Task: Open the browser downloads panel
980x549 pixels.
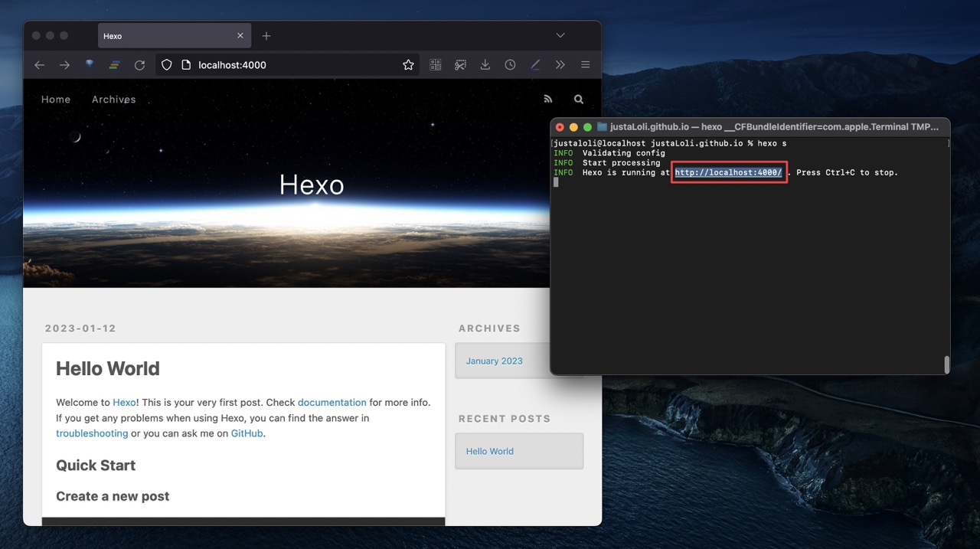Action: 485,65
